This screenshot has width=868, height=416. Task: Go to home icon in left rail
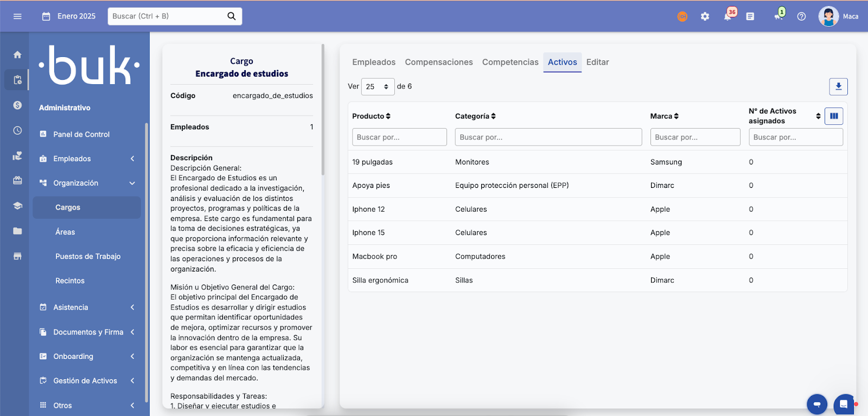(x=17, y=55)
